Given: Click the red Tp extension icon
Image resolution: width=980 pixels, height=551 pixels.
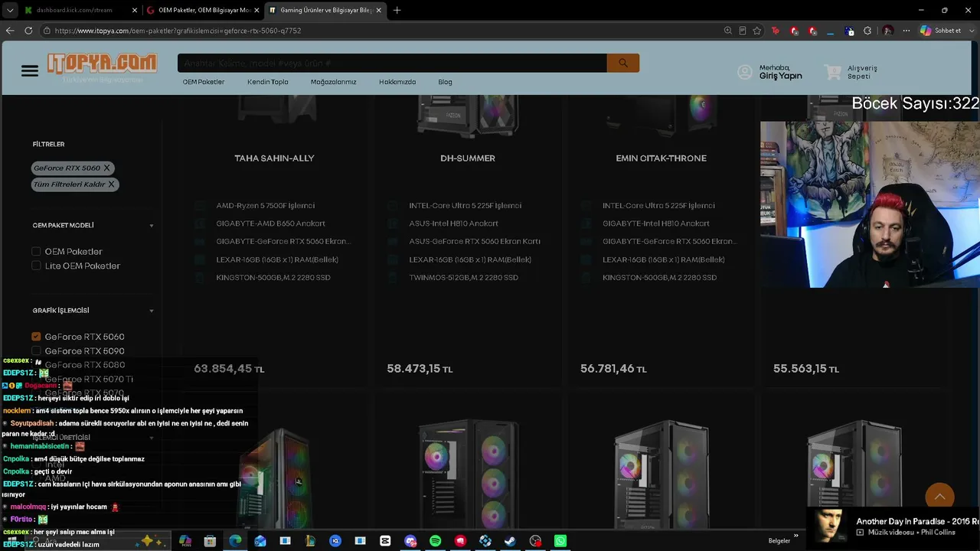Looking at the screenshot, I should point(776,31).
